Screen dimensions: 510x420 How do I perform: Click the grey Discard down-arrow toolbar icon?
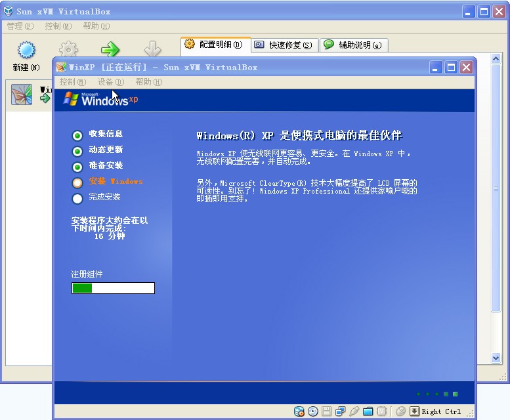(x=152, y=49)
